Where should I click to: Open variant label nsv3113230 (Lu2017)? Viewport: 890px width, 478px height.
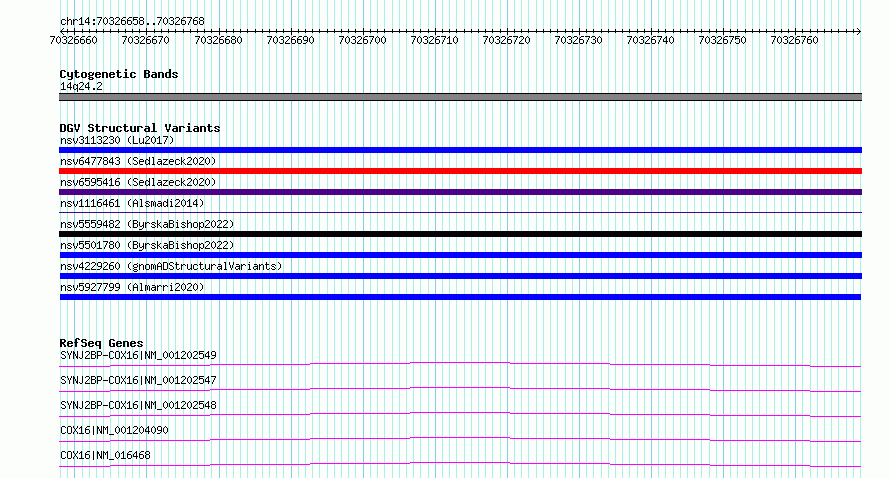coord(117,140)
